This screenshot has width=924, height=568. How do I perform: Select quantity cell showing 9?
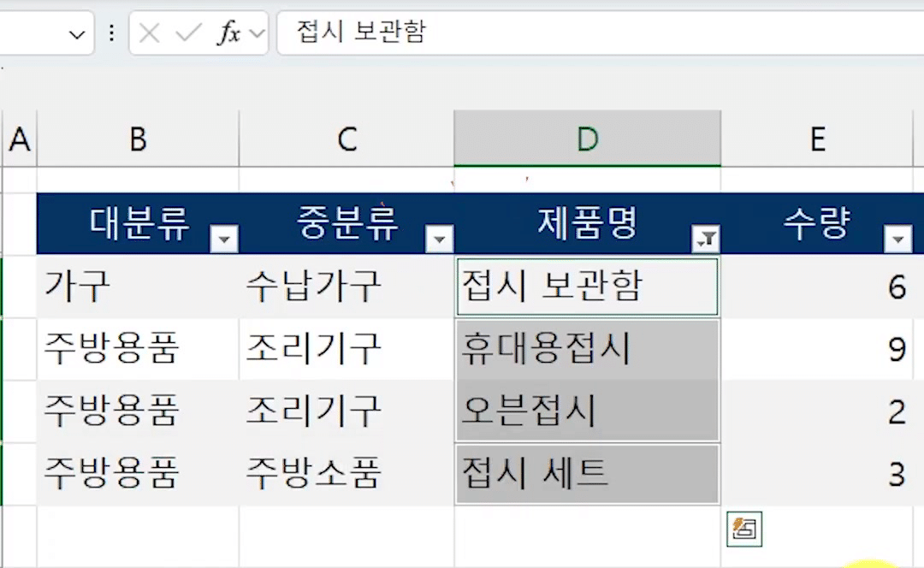(x=818, y=349)
